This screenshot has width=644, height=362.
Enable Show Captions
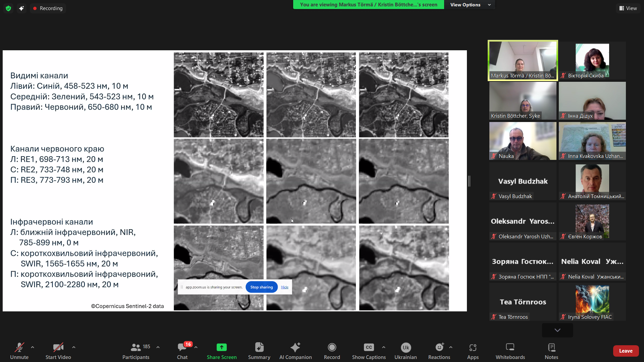coord(368,351)
